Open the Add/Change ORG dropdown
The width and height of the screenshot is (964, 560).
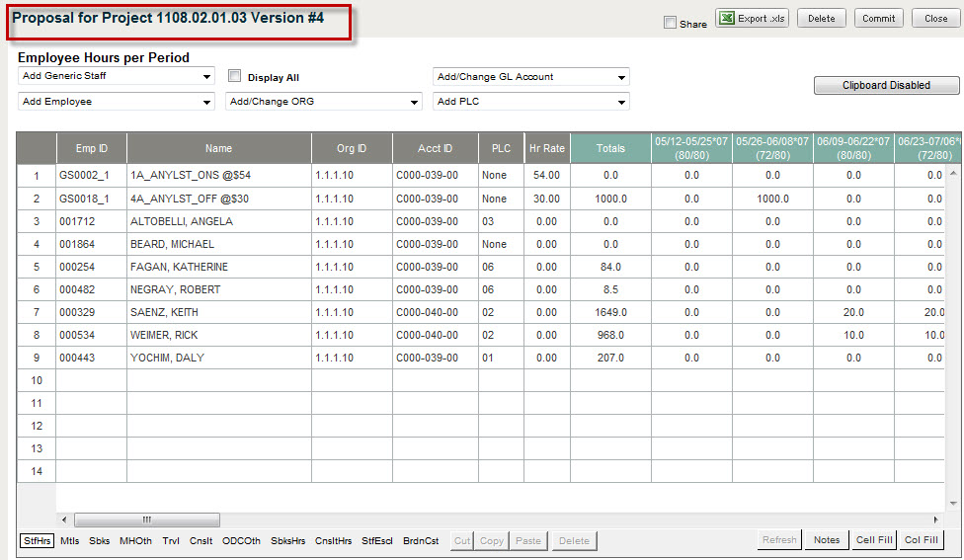click(x=324, y=102)
